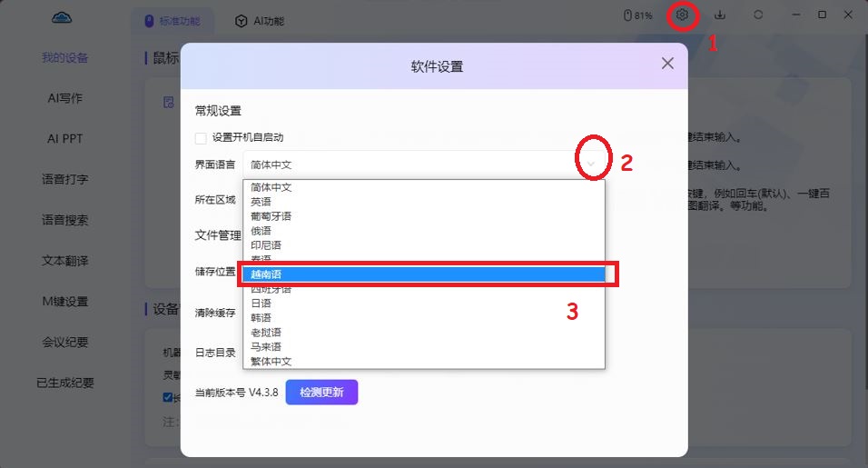Open AI写作 in the sidebar
The height and width of the screenshot is (468, 868).
tap(64, 98)
